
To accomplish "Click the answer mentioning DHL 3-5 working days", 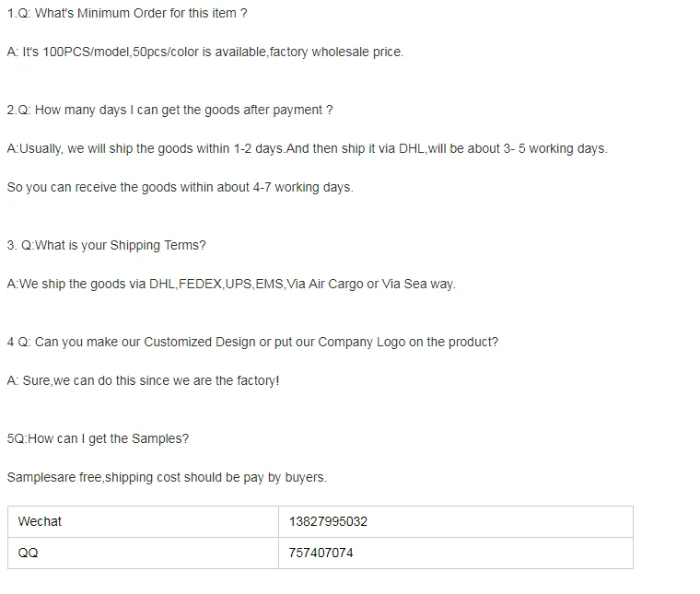I will click(x=307, y=148).
